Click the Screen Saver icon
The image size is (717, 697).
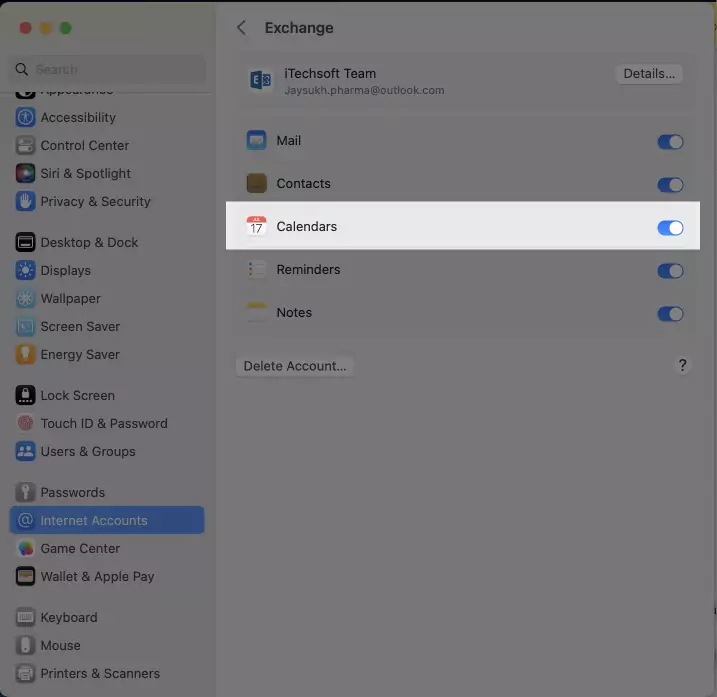(x=25, y=327)
